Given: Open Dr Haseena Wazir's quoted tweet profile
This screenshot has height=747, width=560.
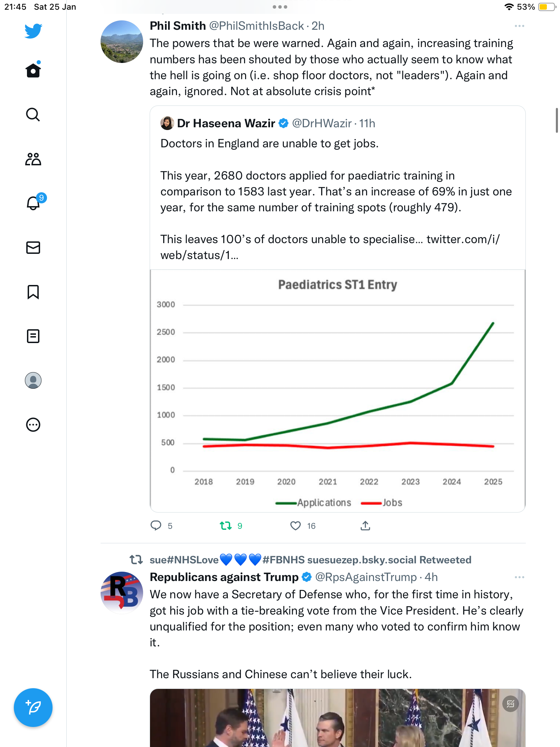Looking at the screenshot, I should tap(226, 123).
